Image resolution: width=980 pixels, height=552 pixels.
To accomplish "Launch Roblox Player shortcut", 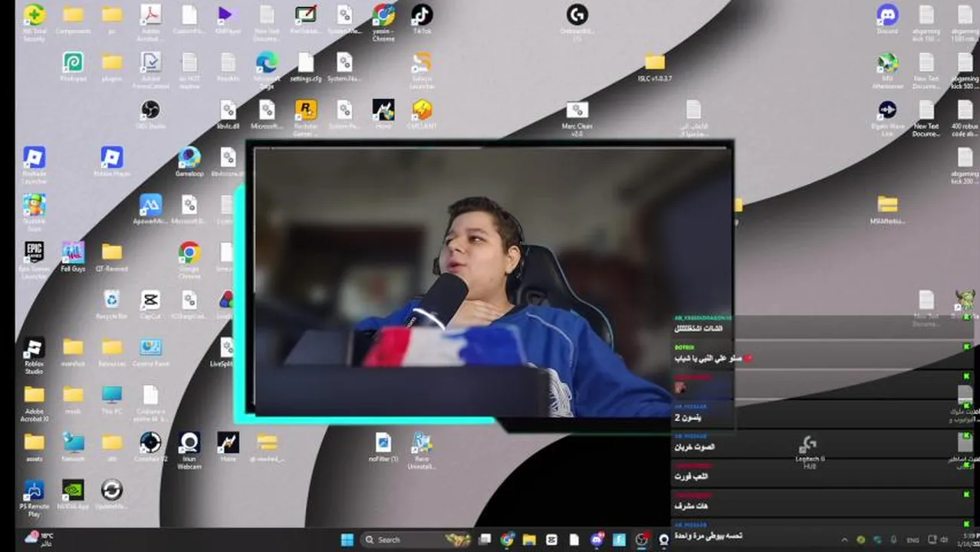I will point(112,163).
